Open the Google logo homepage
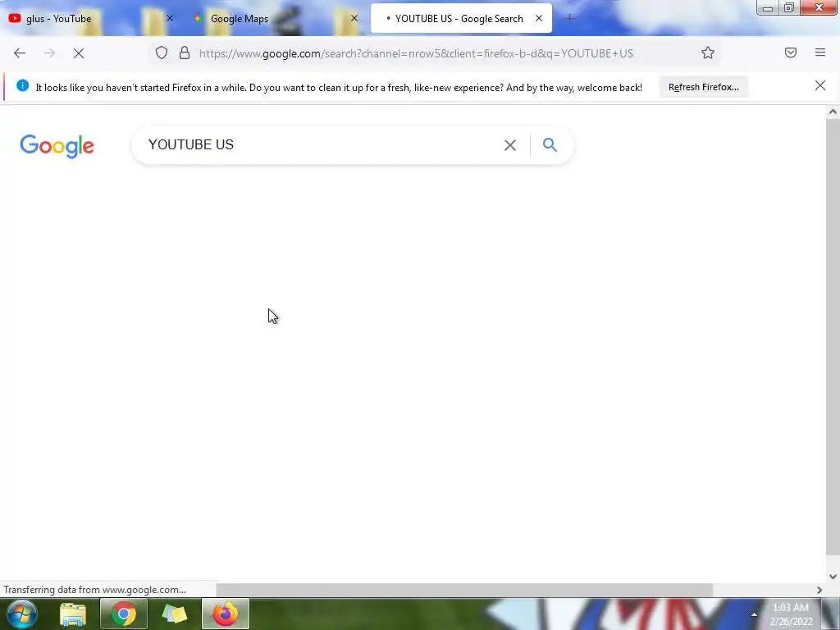 pos(57,146)
